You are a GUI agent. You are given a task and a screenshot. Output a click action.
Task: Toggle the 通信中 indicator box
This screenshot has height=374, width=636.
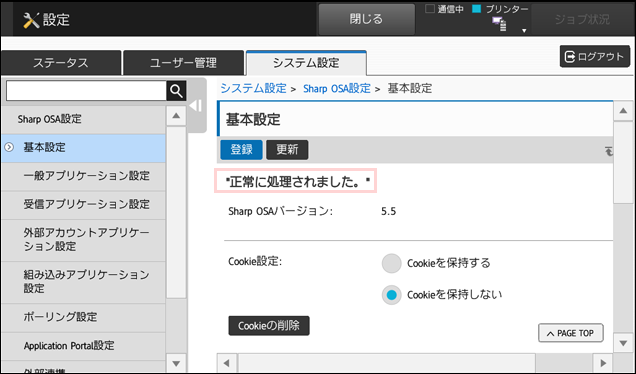[x=430, y=9]
